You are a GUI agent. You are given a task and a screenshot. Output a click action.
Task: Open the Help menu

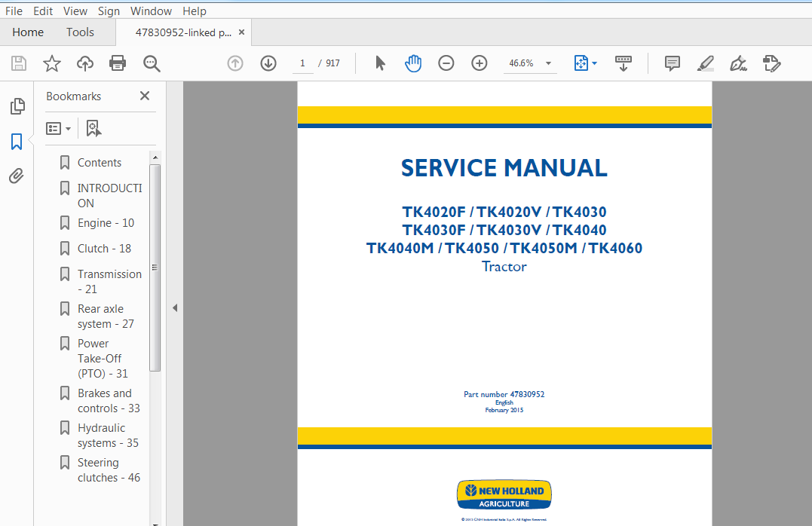195,11
